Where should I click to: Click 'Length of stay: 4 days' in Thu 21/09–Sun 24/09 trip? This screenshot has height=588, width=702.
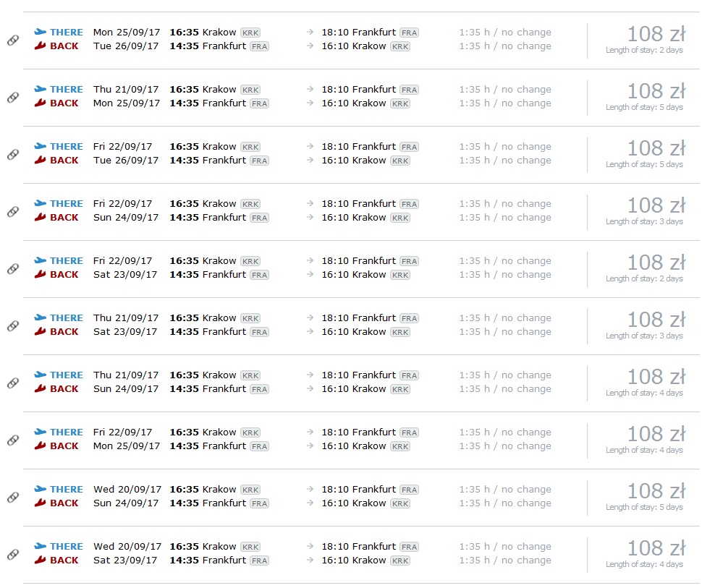644,393
